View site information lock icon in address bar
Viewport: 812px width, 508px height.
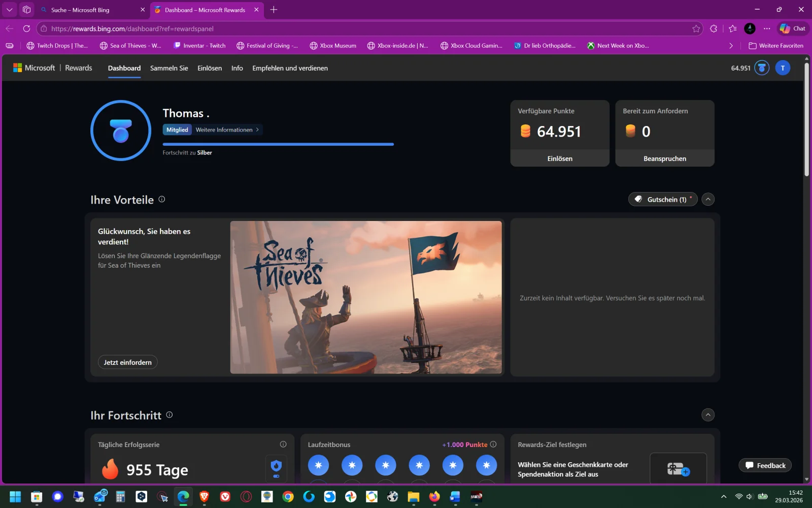point(44,28)
